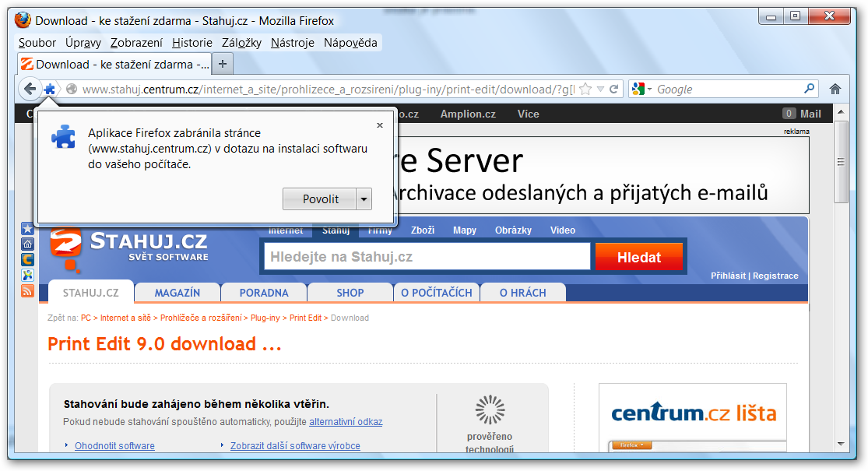Select the STAHUJ.CZ tab
This screenshot has width=868, height=471.
point(91,293)
